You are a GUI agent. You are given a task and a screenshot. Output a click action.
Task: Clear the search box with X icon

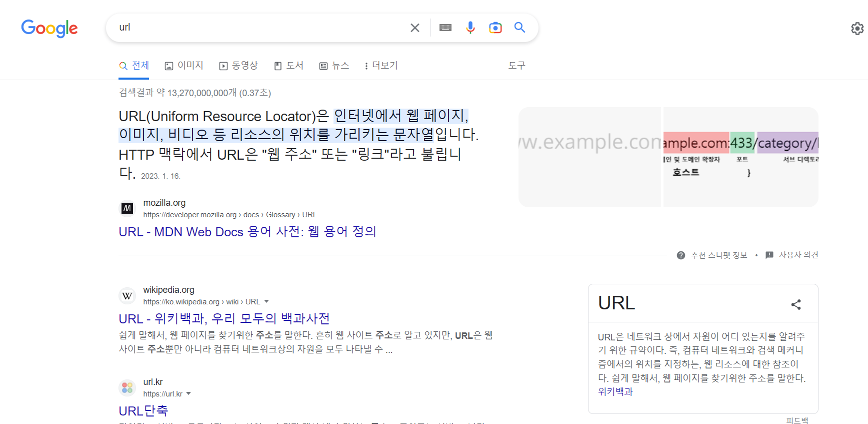point(415,28)
